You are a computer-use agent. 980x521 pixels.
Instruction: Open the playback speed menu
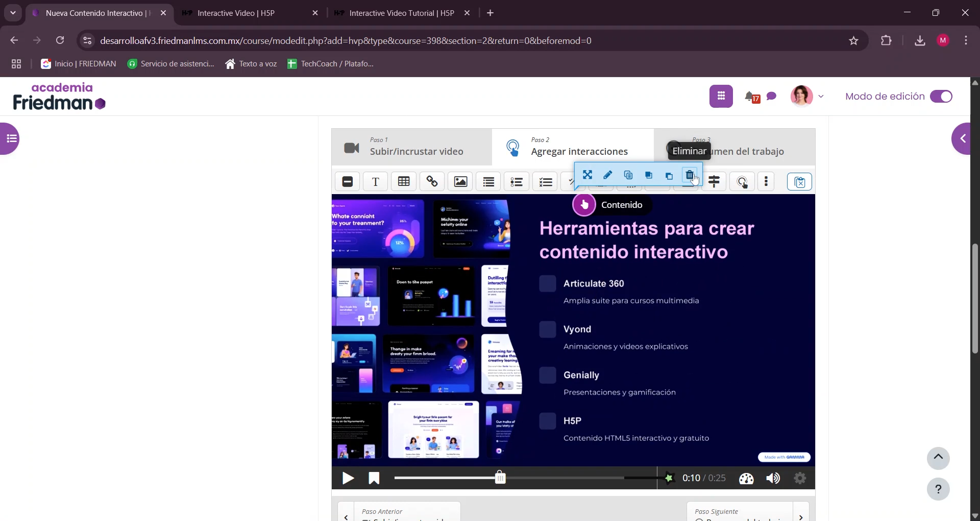(x=746, y=479)
